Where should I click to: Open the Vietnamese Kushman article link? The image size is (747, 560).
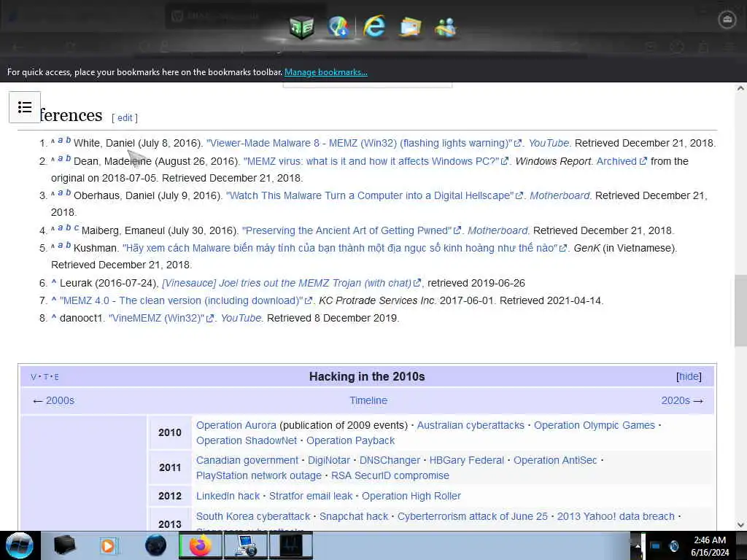coord(344,248)
